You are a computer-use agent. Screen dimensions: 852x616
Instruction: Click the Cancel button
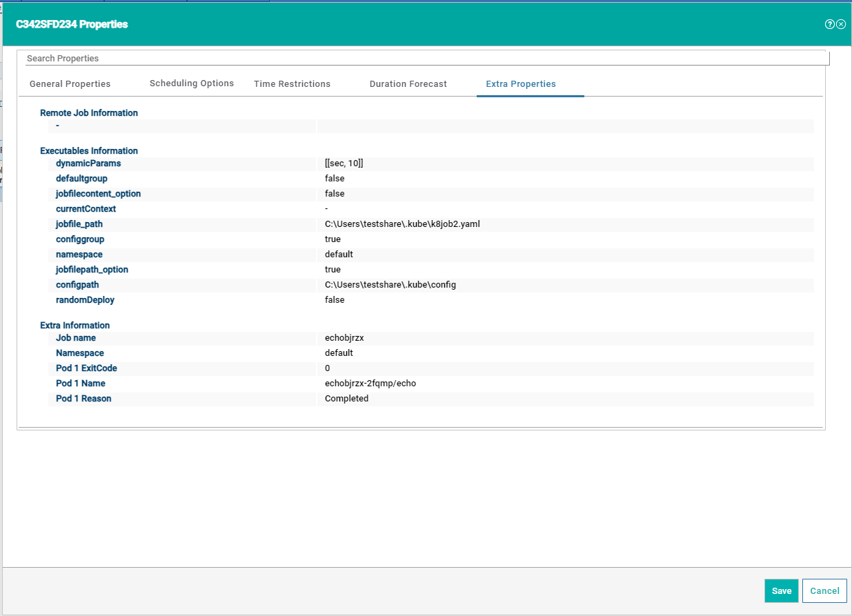coord(824,590)
